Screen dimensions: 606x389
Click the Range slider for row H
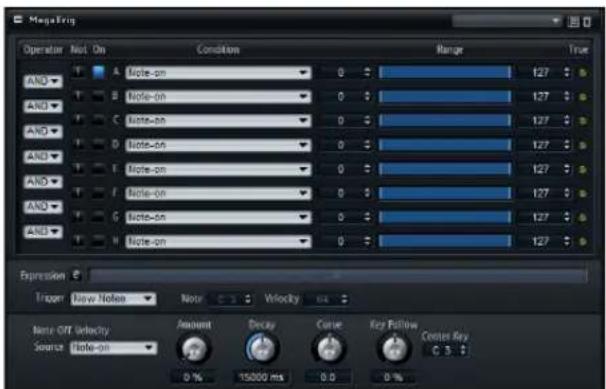pos(445,242)
